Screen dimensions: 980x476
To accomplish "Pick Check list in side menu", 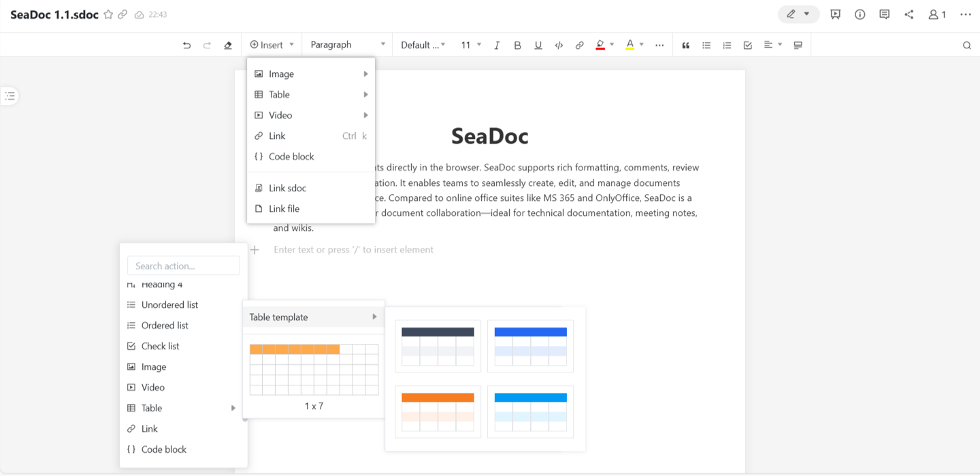I will coord(183,347).
